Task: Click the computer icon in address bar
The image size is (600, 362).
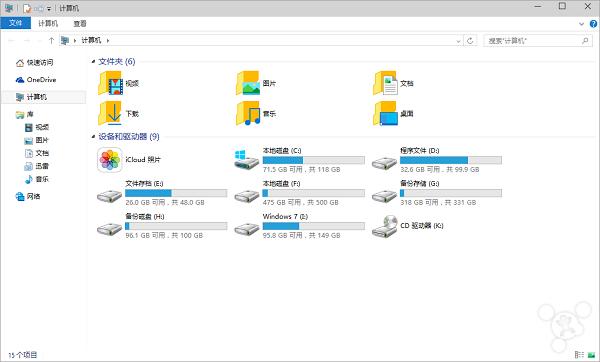Action: (x=65, y=40)
